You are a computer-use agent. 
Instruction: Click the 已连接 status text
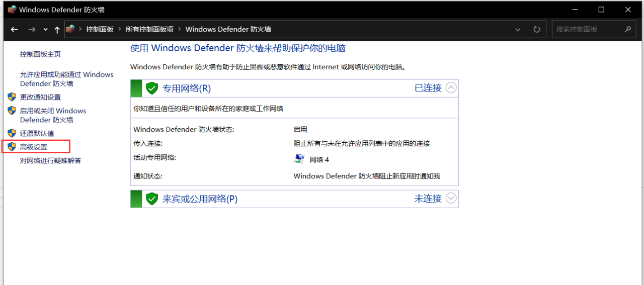[x=428, y=88]
